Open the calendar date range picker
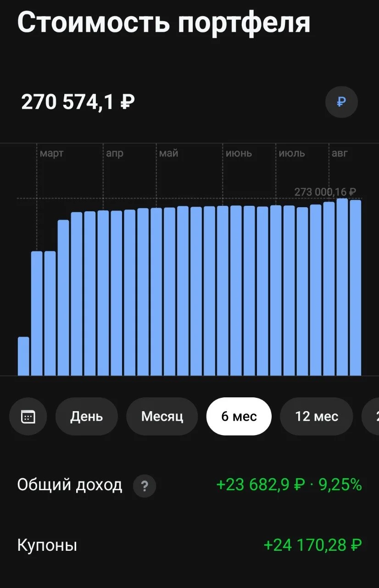The image size is (379, 588). click(28, 417)
